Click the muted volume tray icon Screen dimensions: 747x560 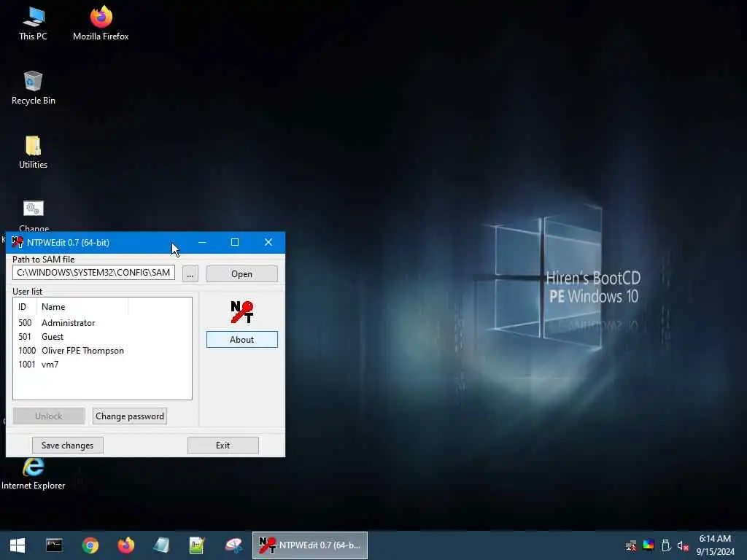click(683, 545)
